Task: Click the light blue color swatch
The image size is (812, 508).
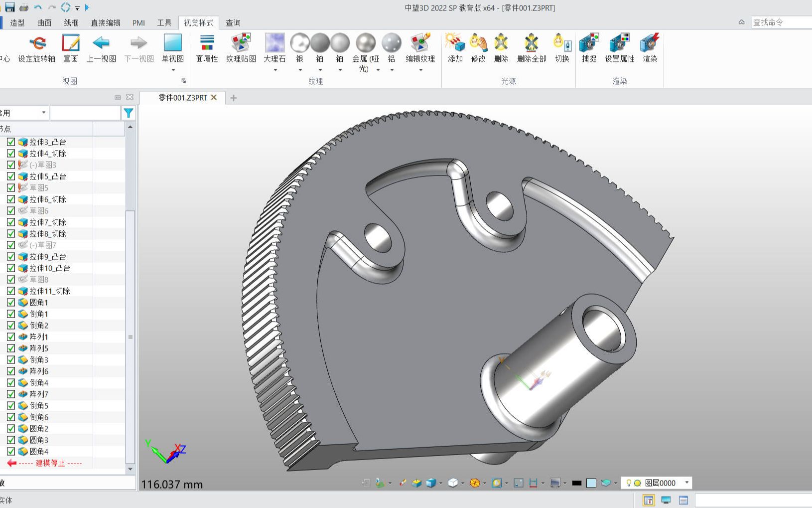Action: pyautogui.click(x=591, y=483)
